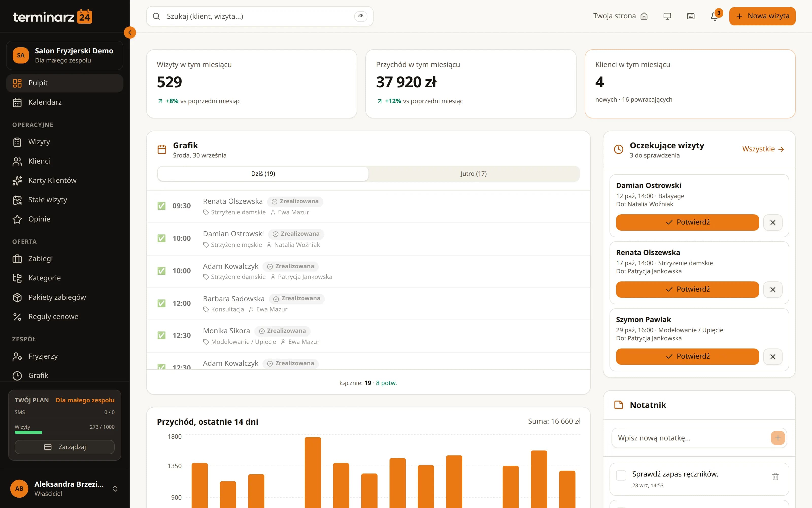The width and height of the screenshot is (812, 508).
Task: Focus the Szukaj search field
Action: pos(260,16)
